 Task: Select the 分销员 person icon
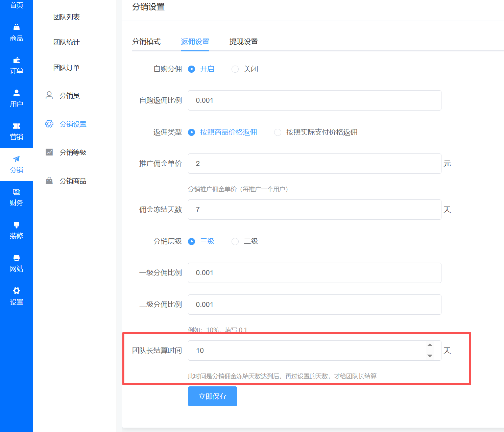(49, 95)
